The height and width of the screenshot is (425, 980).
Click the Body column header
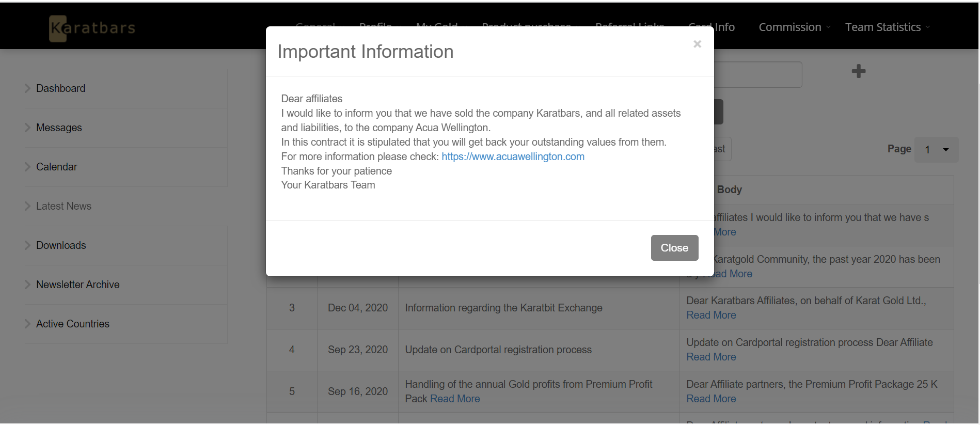[729, 190]
